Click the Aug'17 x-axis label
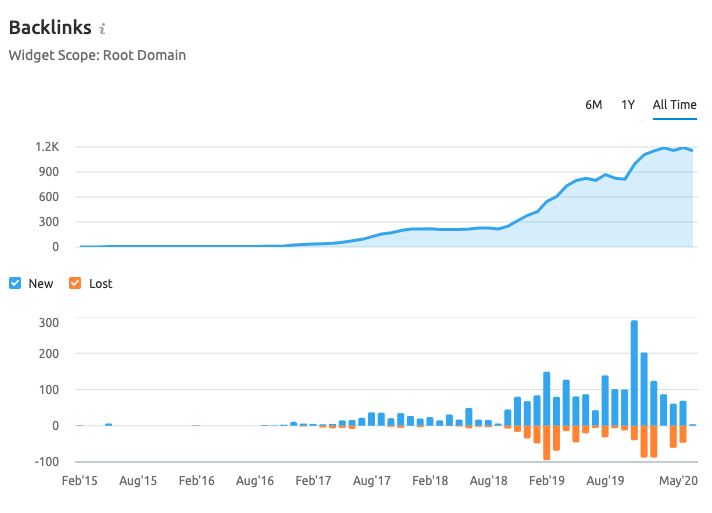The height and width of the screenshot is (513, 712). coord(372,481)
